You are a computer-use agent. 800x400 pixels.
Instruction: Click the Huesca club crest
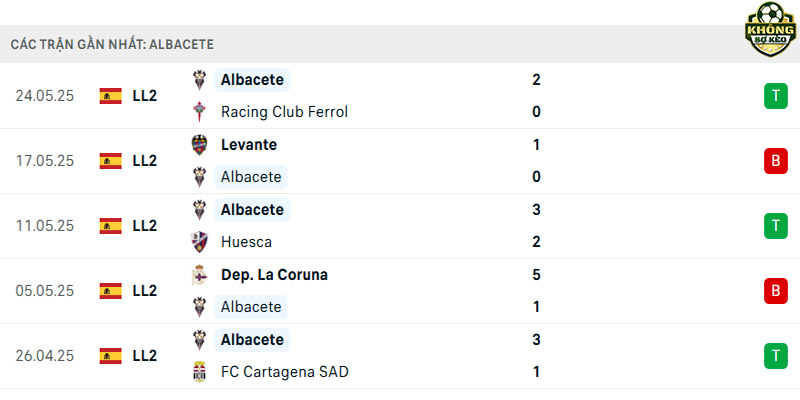point(199,242)
